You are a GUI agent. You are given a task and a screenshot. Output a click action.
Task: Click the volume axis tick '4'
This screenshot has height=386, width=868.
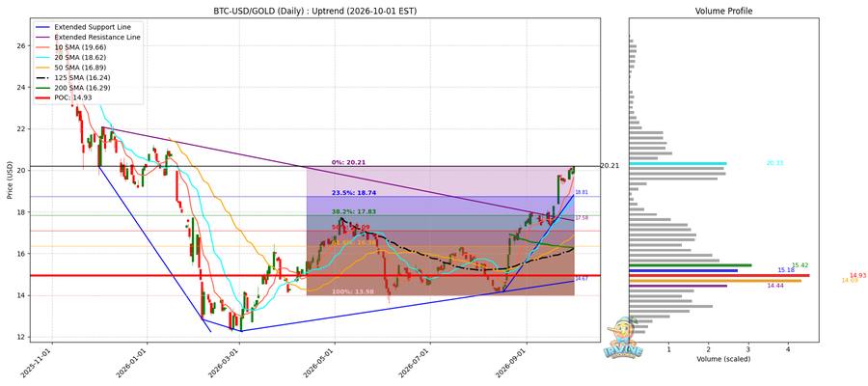pyautogui.click(x=788, y=349)
